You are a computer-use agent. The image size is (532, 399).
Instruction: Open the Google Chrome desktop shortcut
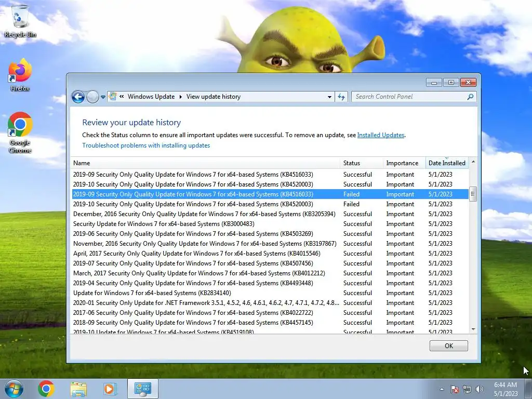(x=20, y=132)
